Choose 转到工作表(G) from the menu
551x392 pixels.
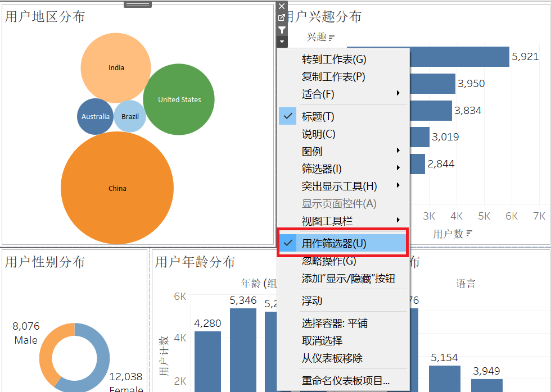[343, 60]
